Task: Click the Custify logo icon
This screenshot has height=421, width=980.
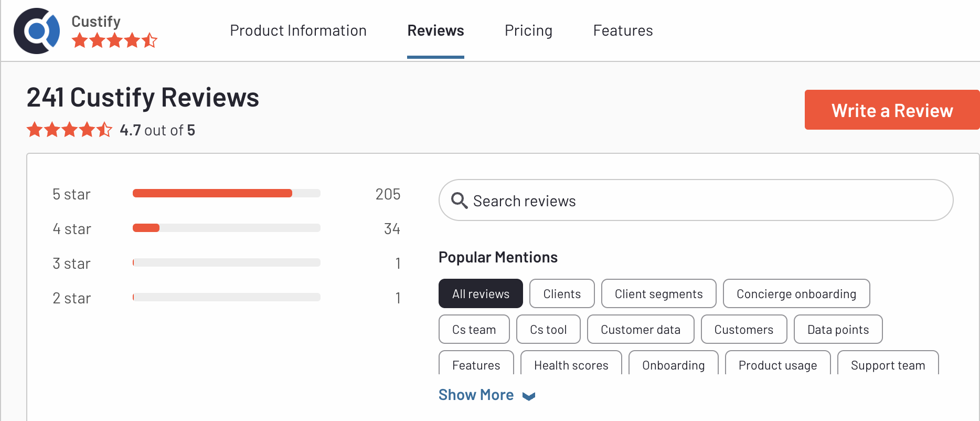Action: pyautogui.click(x=37, y=31)
